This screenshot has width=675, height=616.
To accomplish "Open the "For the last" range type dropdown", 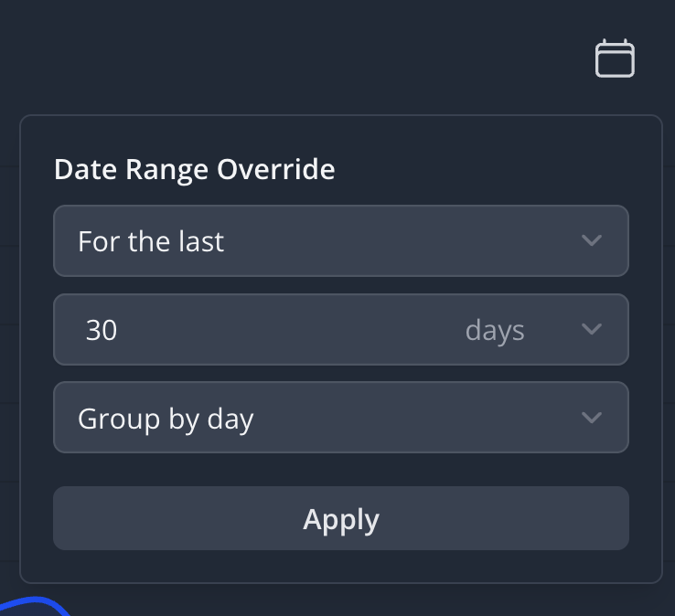I will [340, 241].
